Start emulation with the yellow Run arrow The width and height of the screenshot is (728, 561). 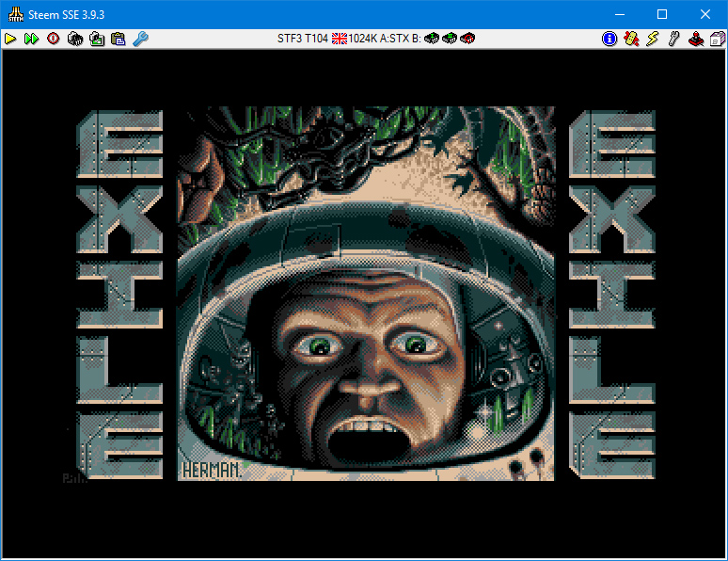tap(10, 39)
